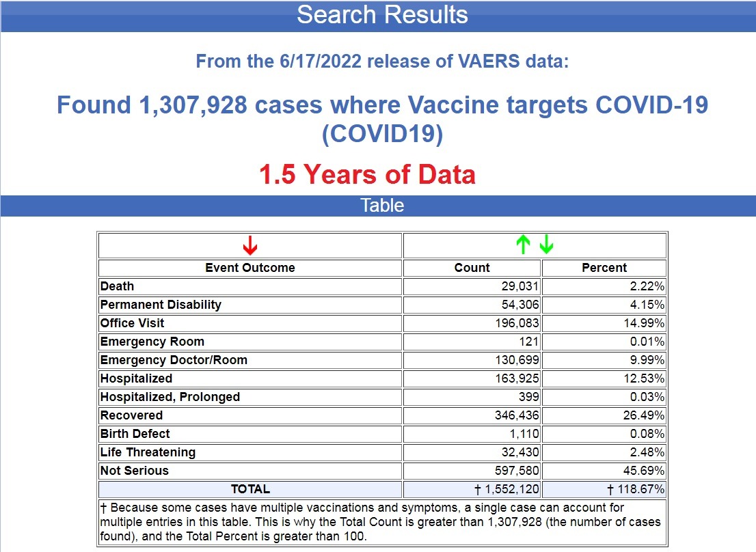
Task: Select the Percent column header
Action: click(x=604, y=268)
